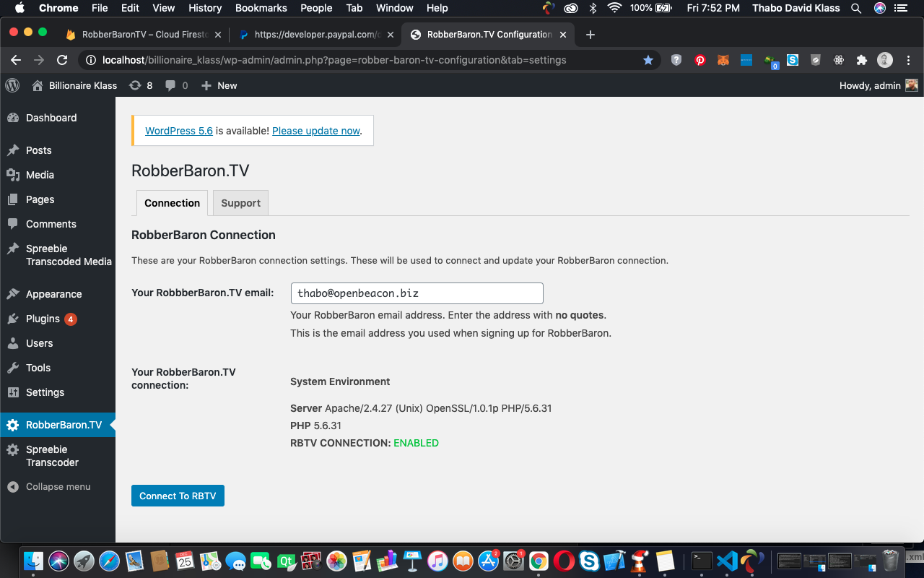The image size is (924, 578).
Task: Reload the current page
Action: click(62, 60)
